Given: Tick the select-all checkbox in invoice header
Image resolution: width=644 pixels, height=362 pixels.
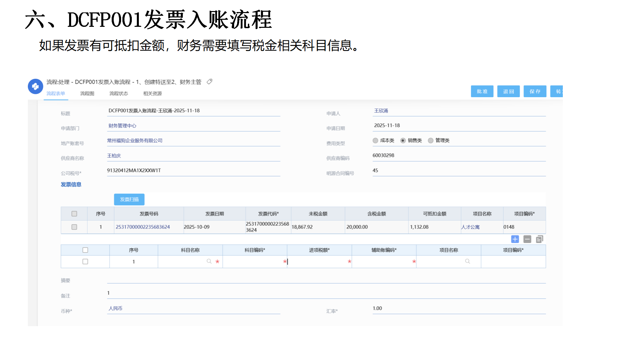Looking at the screenshot, I should click(74, 214).
